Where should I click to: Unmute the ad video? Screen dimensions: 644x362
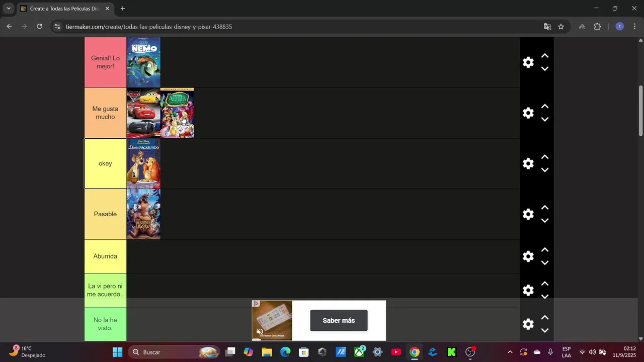tap(260, 332)
